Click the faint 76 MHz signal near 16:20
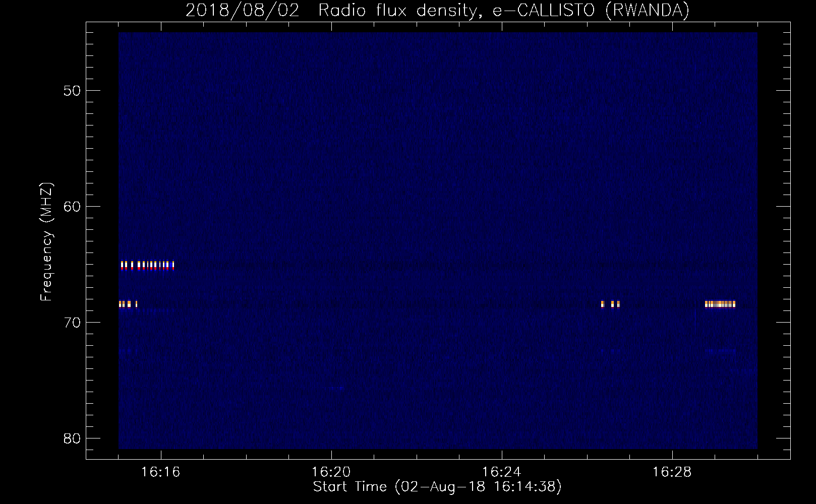816x504 pixels. click(x=337, y=388)
